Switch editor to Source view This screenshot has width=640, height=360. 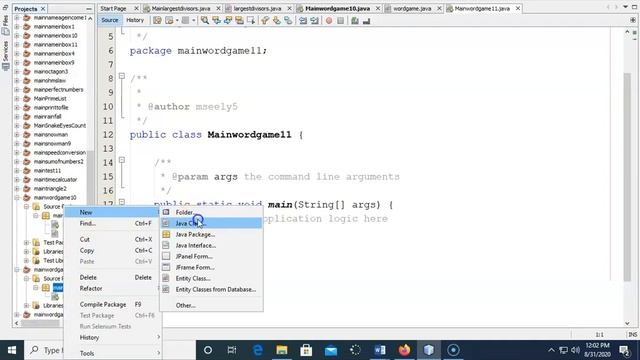tap(110, 20)
